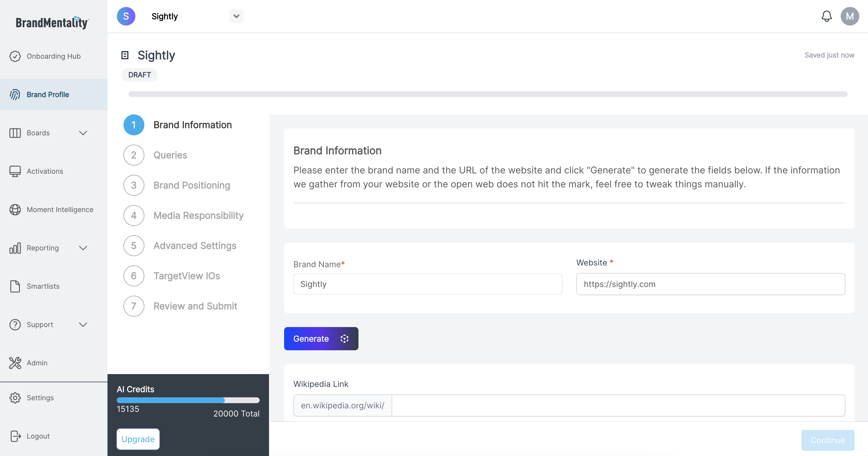Click the Activations monitor icon

click(15, 171)
